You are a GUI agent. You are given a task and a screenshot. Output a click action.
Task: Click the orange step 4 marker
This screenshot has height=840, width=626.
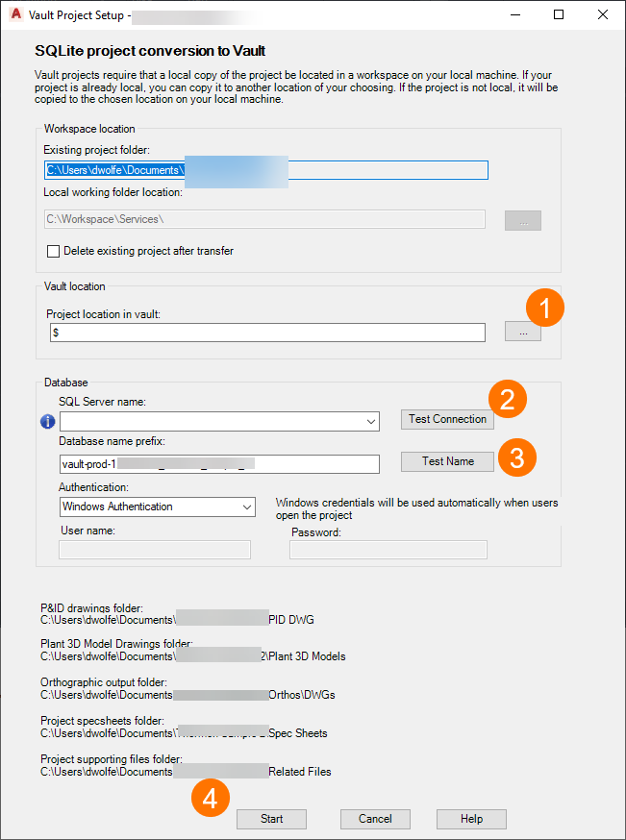pyautogui.click(x=210, y=797)
